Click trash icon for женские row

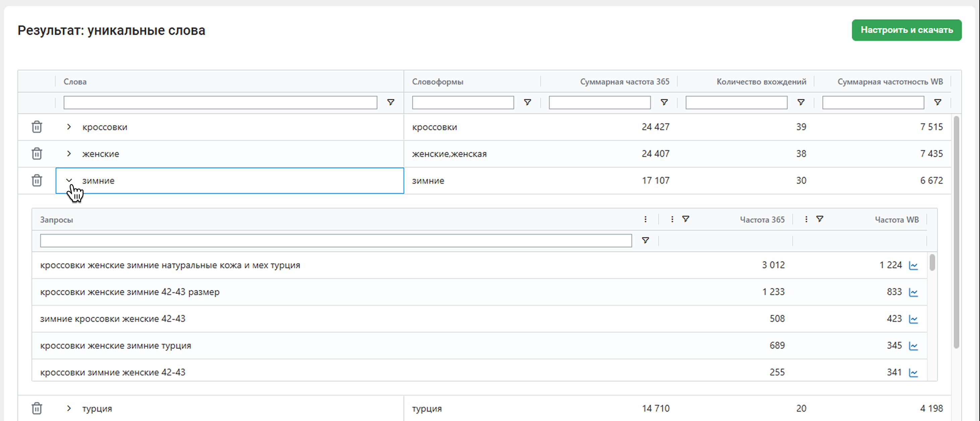37,154
